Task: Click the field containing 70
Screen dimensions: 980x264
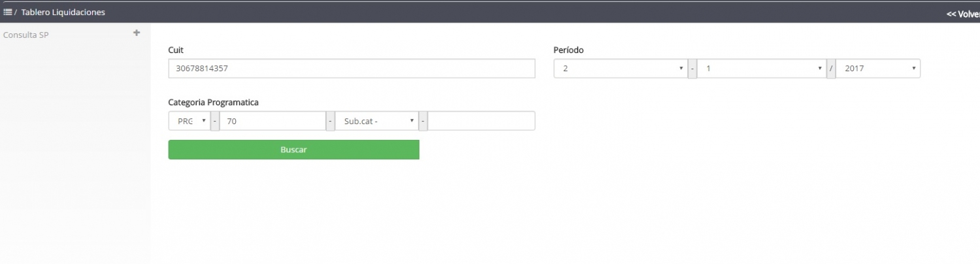Action: [x=272, y=121]
